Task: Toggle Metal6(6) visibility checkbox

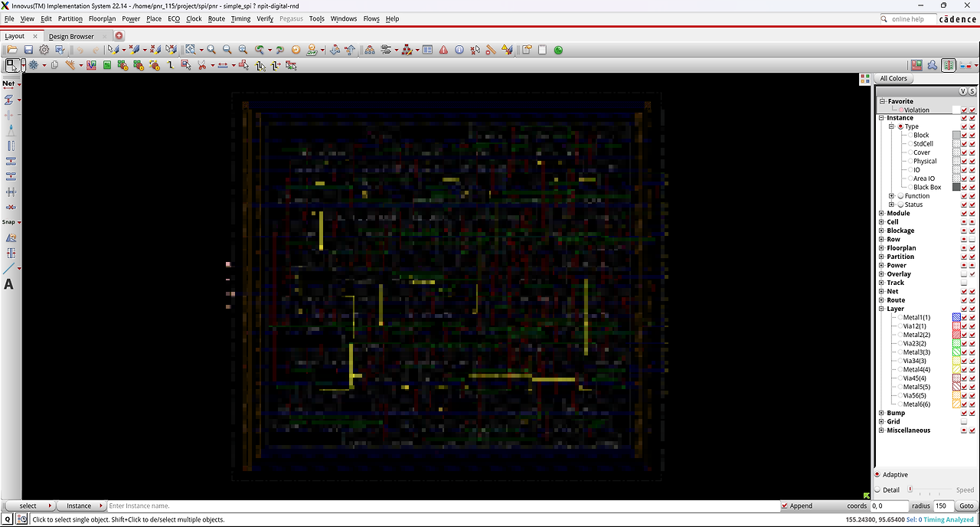Action: pyautogui.click(x=964, y=404)
